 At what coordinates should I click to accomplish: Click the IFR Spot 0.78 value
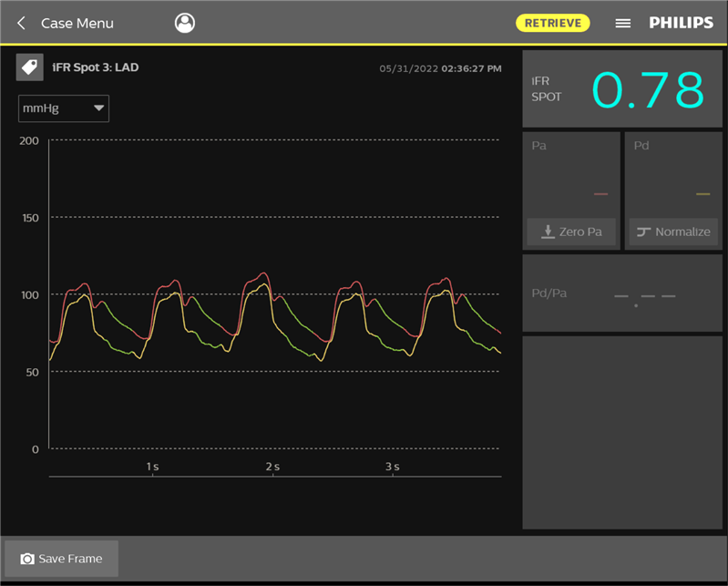coord(649,89)
